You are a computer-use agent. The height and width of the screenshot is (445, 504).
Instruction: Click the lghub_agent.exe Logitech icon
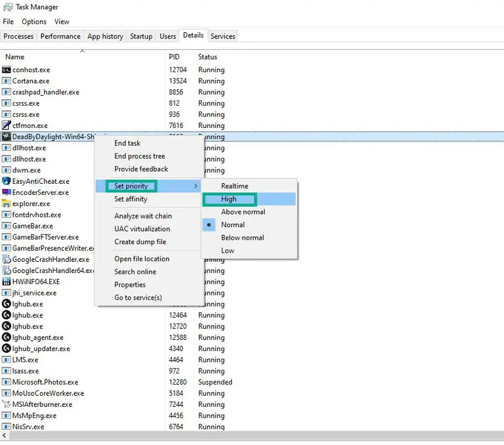(6, 337)
